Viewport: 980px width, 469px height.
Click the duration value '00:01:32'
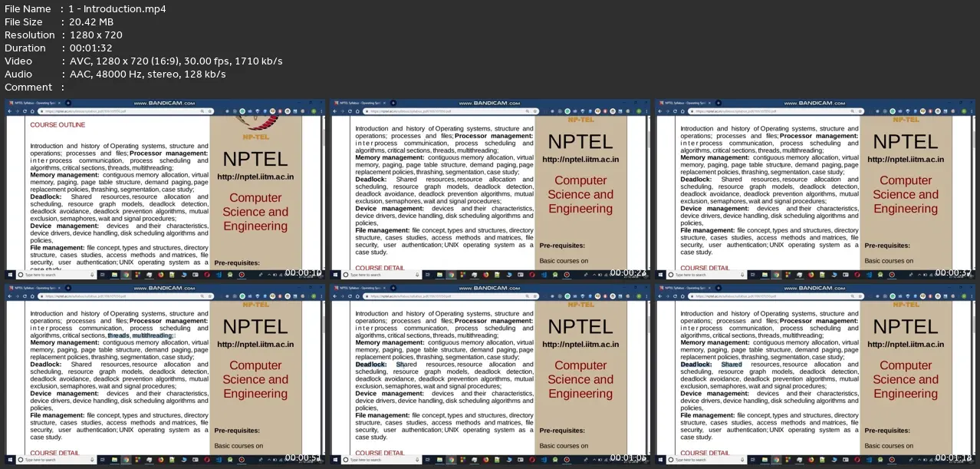pos(90,48)
